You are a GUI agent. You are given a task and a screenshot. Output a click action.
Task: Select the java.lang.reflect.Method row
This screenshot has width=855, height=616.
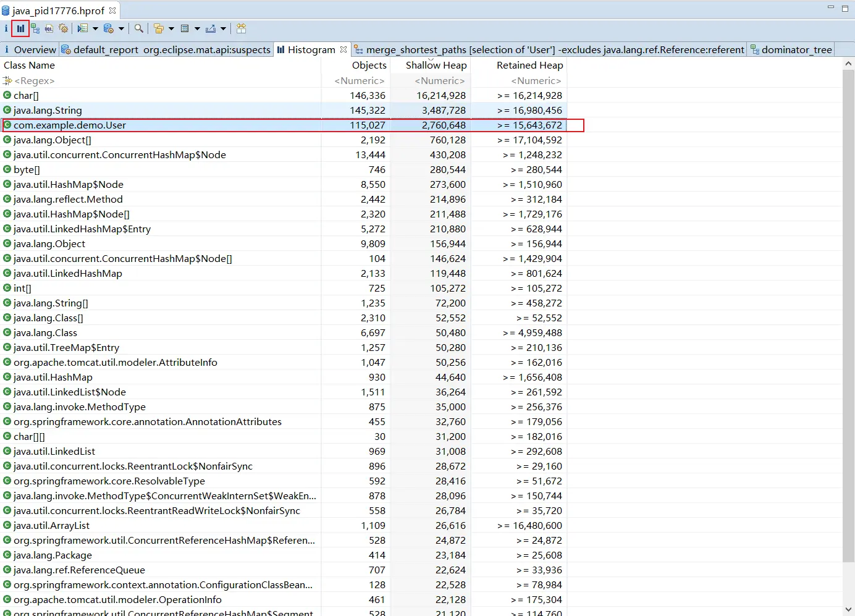tap(284, 200)
